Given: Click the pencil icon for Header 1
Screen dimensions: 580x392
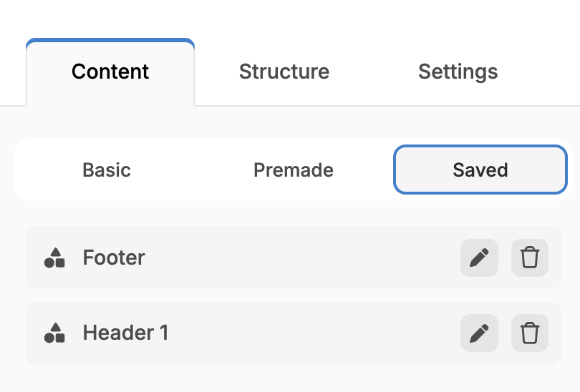Looking at the screenshot, I should tap(479, 333).
